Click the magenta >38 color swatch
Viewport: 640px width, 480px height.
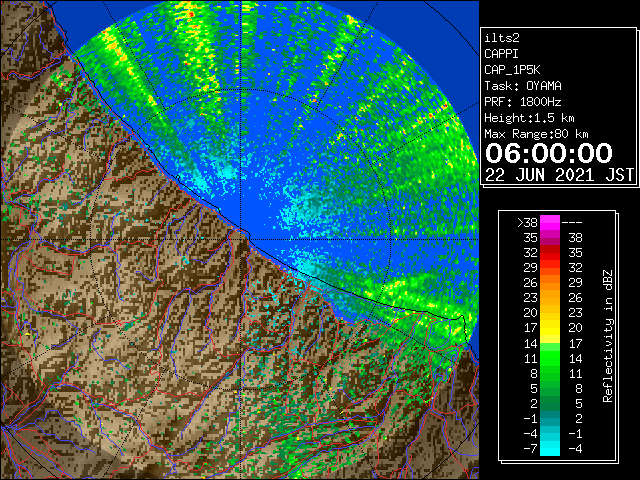click(x=550, y=223)
